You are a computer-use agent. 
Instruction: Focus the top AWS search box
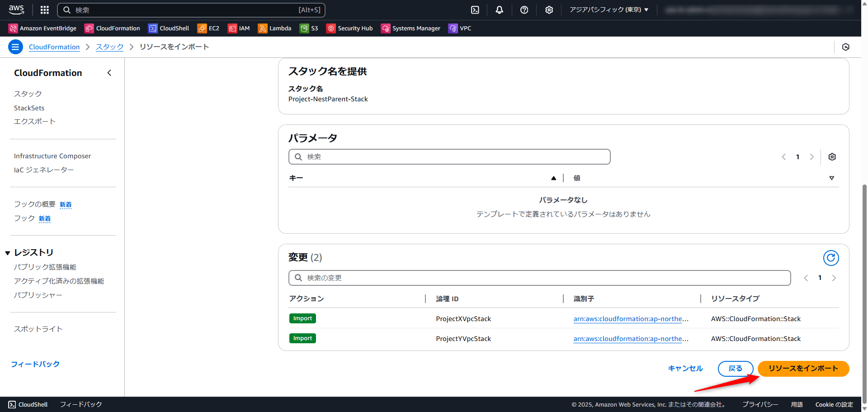[x=191, y=9]
